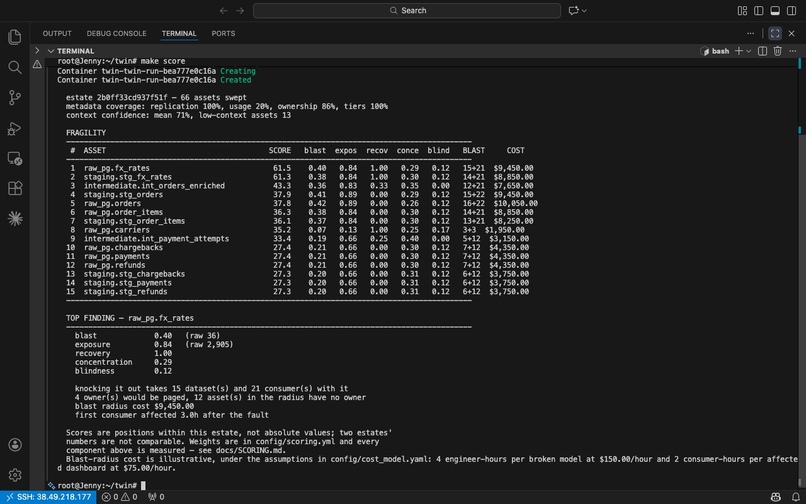Click the SCORE column header
Image resolution: width=806 pixels, height=504 pixels.
click(x=280, y=151)
